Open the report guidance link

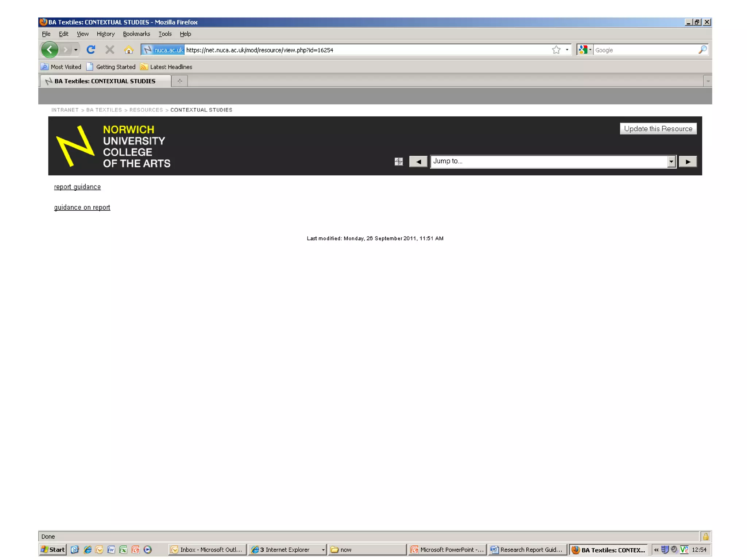tap(77, 187)
